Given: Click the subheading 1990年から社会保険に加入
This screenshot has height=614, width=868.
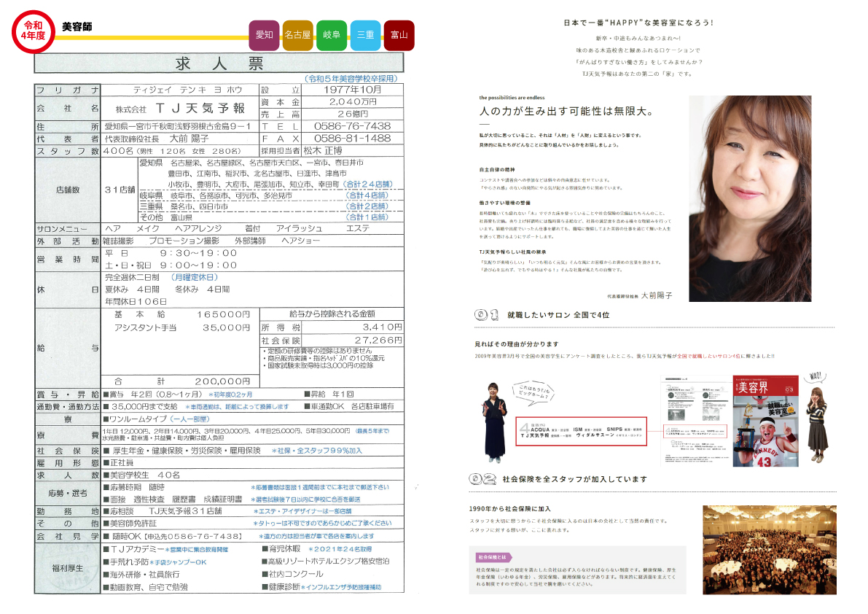Looking at the screenshot, I should 510,509.
